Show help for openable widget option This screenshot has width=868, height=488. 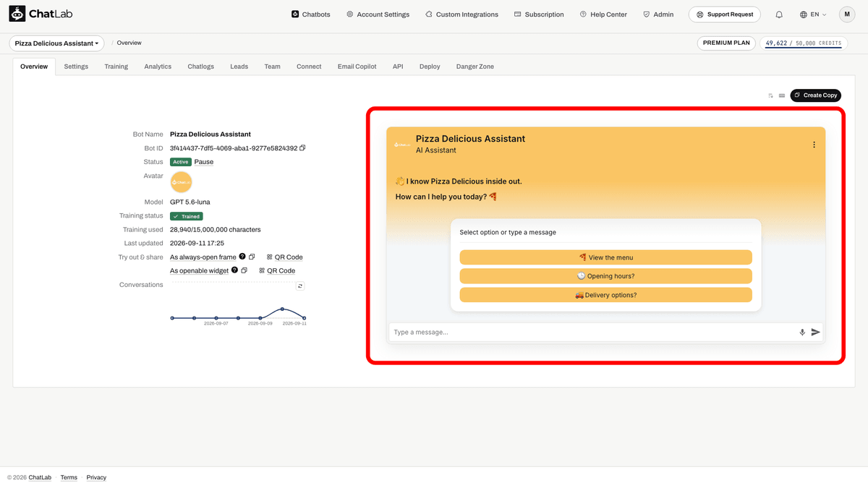pyautogui.click(x=234, y=270)
